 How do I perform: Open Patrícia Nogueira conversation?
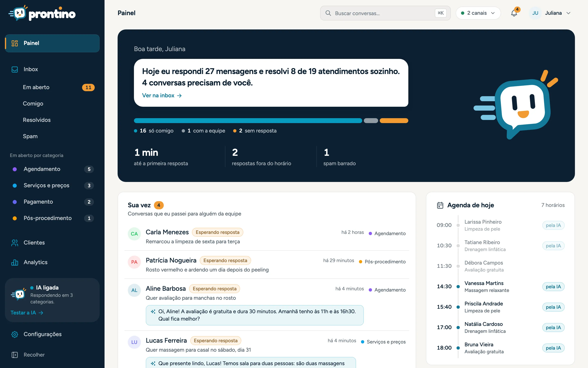click(267, 265)
